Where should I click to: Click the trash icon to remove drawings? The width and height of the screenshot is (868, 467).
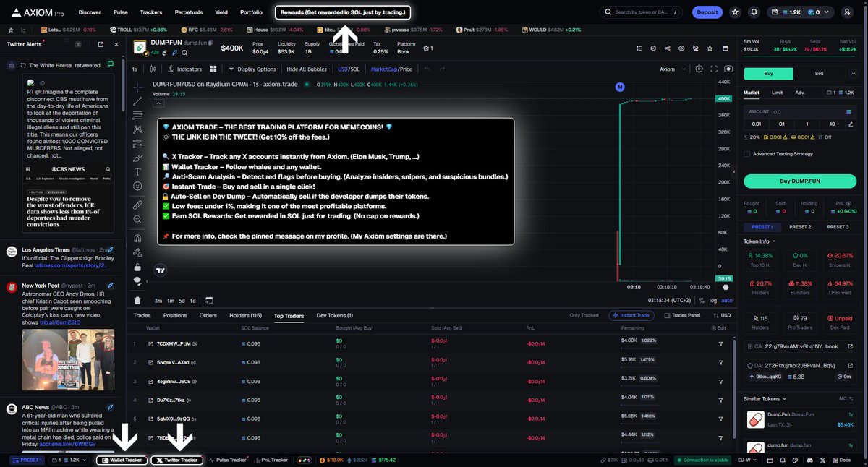coord(137,300)
